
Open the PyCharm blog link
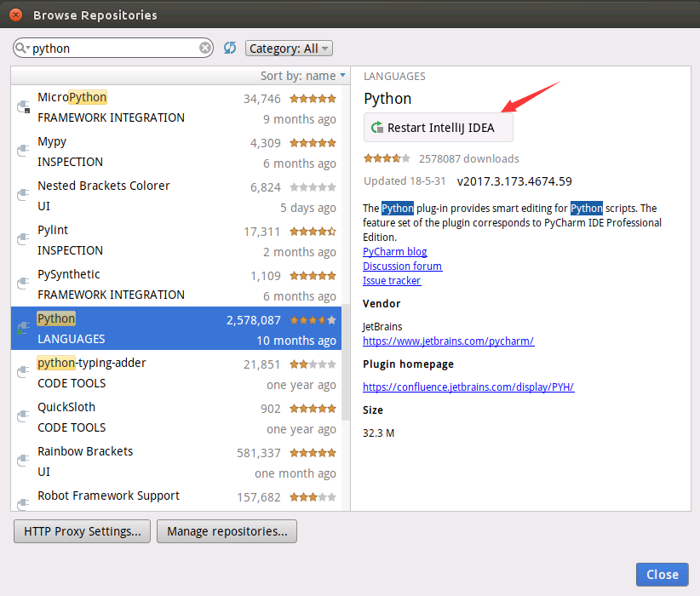[x=394, y=251]
